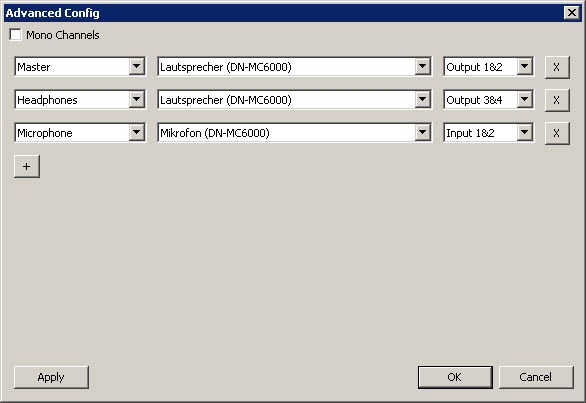Screen dimensions: 586x403
Task: Remove the Microphone row with its X button
Action: (557, 133)
